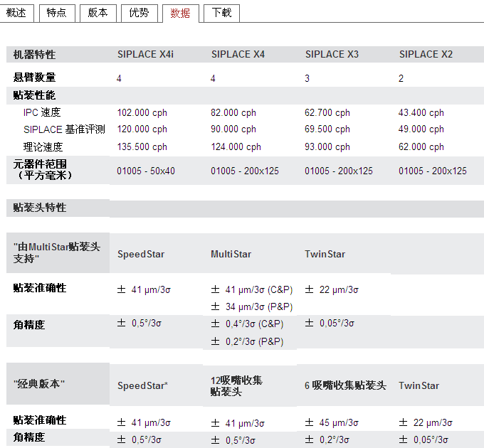Click the SIPLACE X3 column header
The width and height of the screenshot is (484, 448).
coord(332,54)
